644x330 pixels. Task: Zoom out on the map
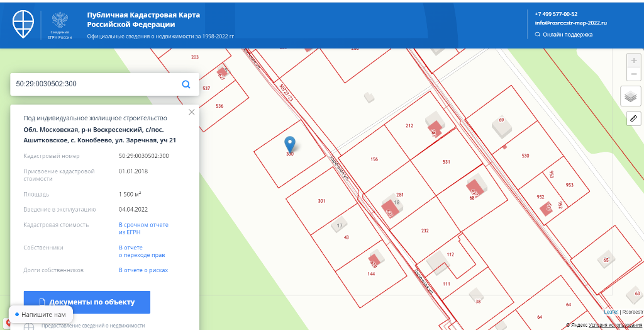tap(633, 74)
